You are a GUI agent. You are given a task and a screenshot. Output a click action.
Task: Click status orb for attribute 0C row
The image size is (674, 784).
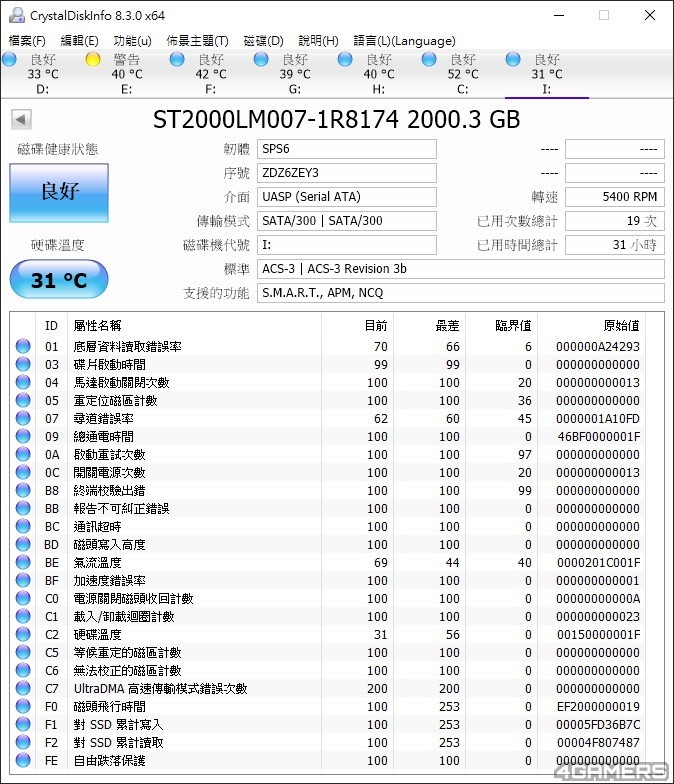point(23,472)
